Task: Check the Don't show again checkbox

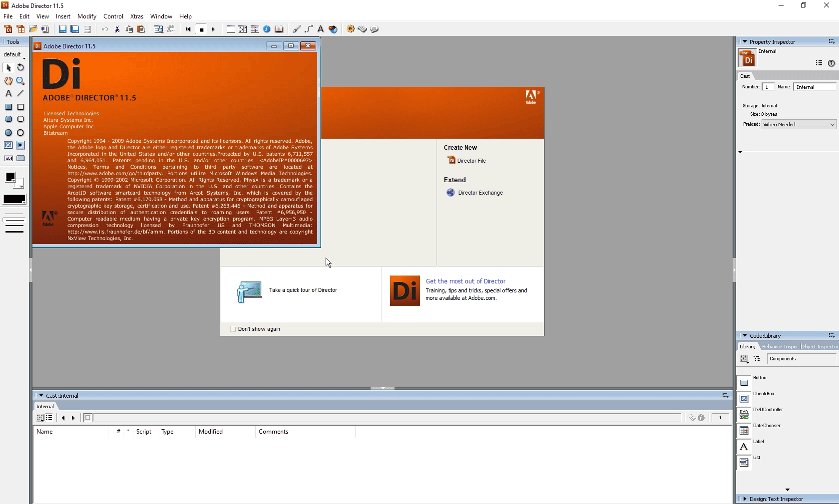Action: (233, 329)
